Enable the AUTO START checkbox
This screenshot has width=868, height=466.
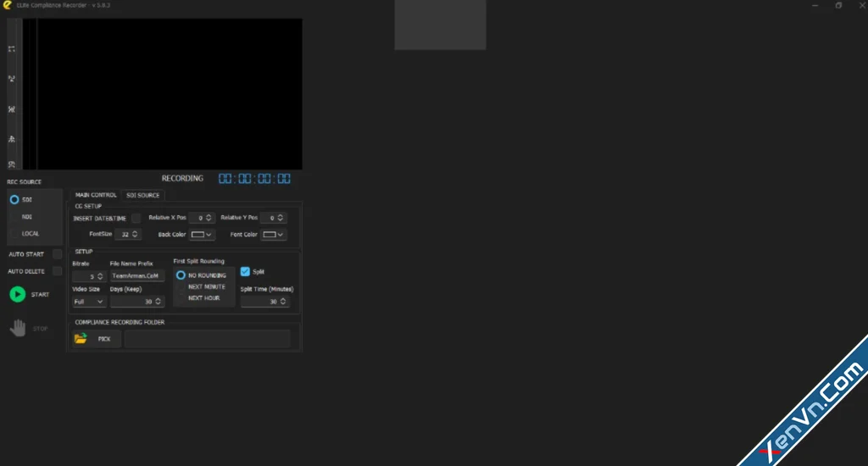57,254
